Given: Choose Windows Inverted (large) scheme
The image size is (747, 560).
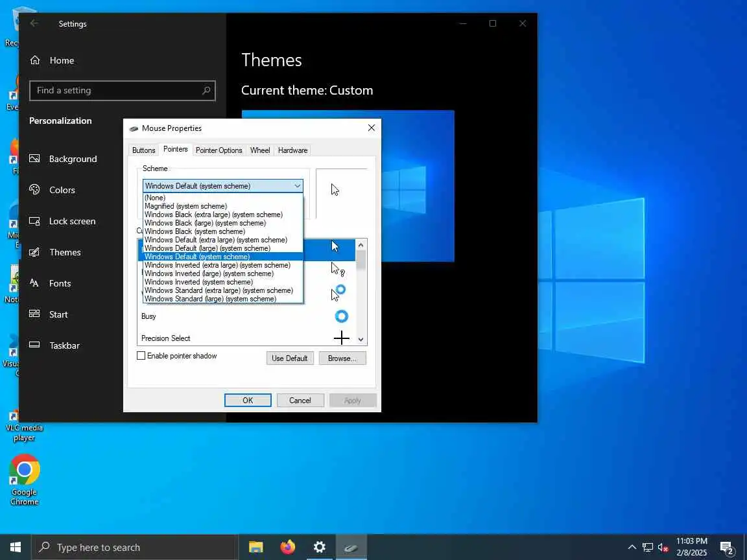Looking at the screenshot, I should (x=223, y=274).
